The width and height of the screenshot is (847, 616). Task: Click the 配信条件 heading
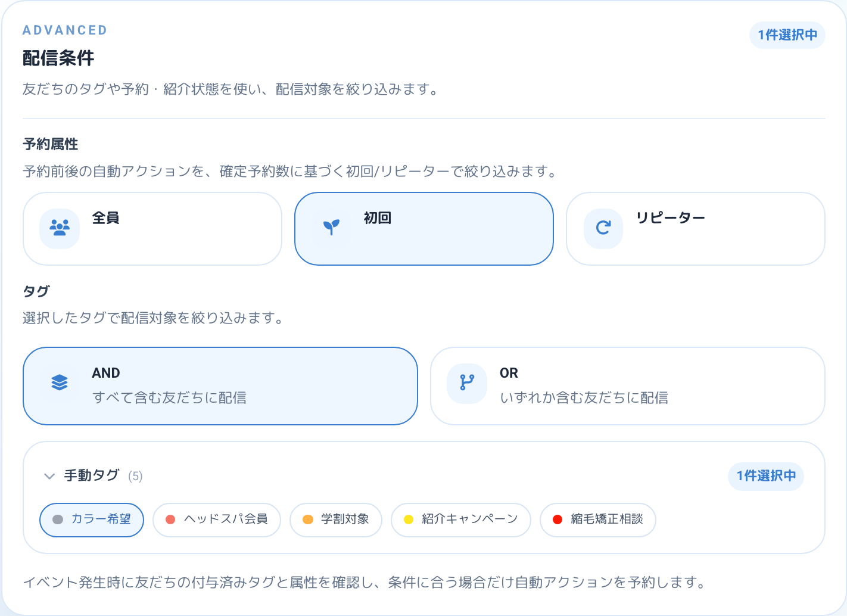tap(58, 58)
